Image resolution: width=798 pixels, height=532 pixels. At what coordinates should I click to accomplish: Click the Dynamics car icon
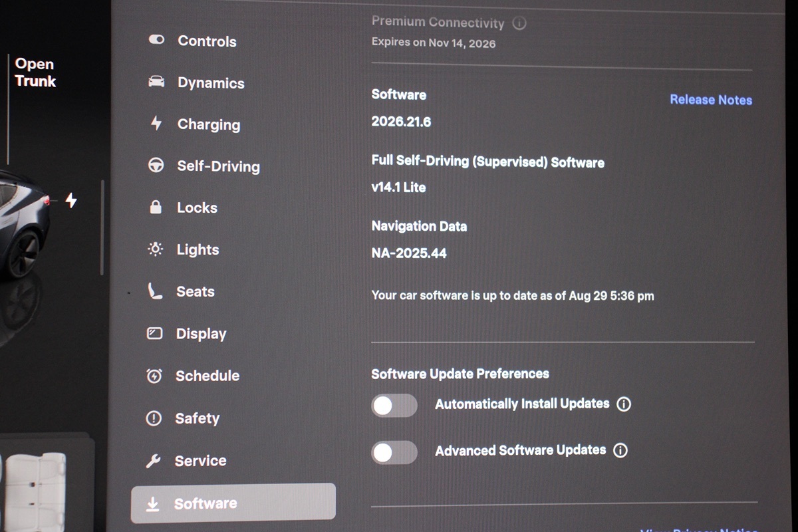pyautogui.click(x=156, y=82)
